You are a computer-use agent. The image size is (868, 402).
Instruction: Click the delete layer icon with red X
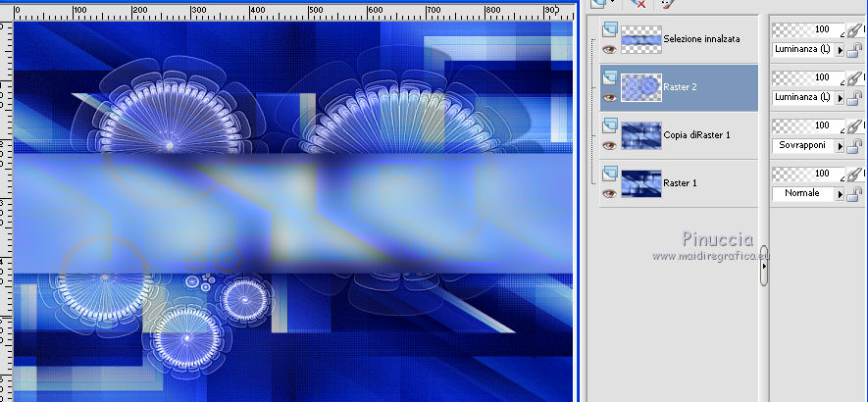638,4
